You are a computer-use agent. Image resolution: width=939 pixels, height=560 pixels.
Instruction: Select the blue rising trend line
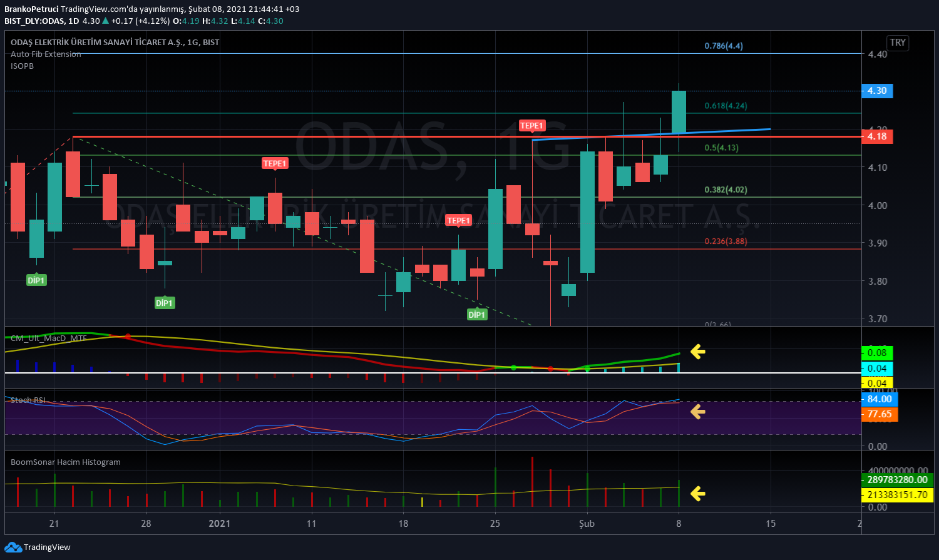[651, 135]
